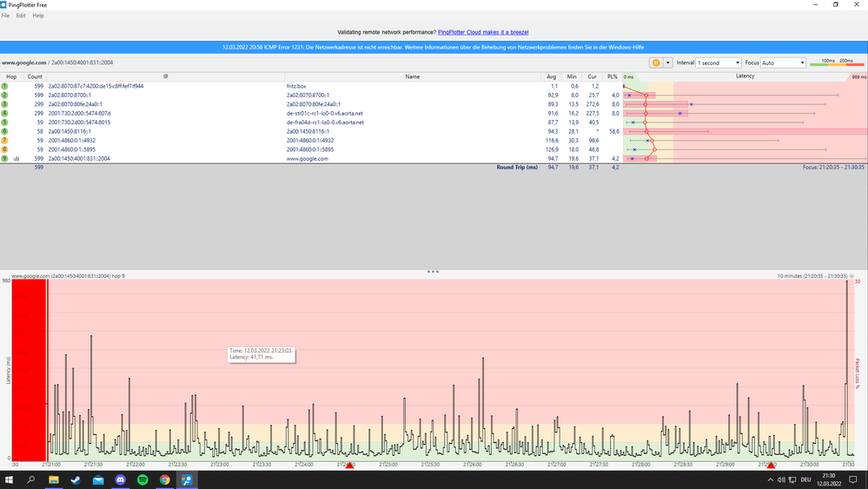This screenshot has height=489, width=868.
Task: Open Discord from the taskbar
Action: [120, 479]
